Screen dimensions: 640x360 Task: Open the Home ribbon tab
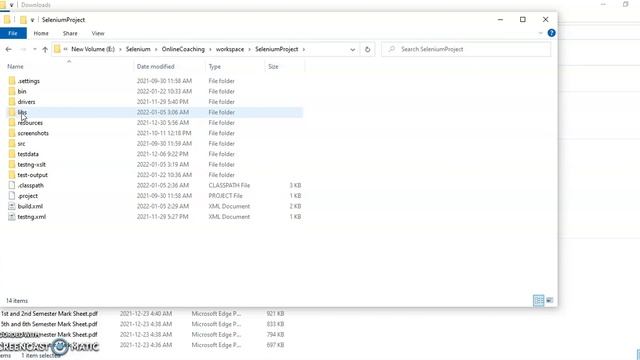tap(41, 33)
